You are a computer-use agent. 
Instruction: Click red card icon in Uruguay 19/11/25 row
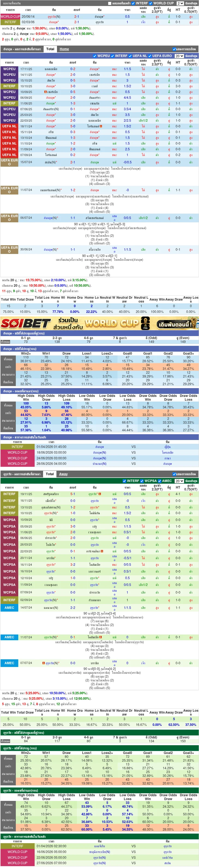100,494
